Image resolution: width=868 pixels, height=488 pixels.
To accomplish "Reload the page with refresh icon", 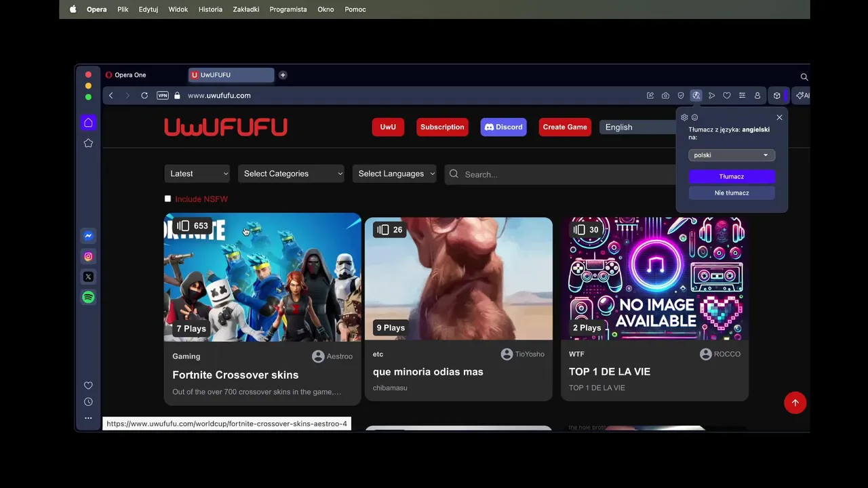I will pyautogui.click(x=144, y=96).
